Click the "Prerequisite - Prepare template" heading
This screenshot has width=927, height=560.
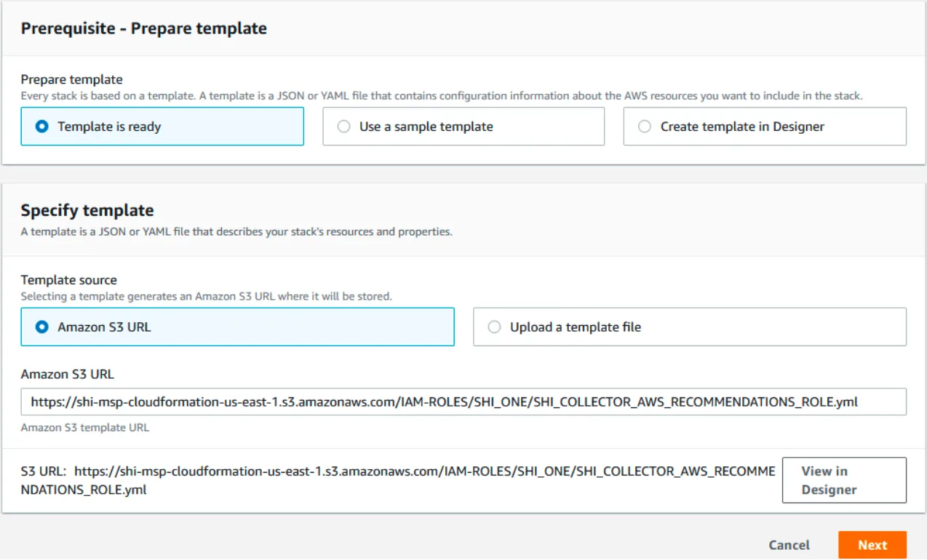143,28
